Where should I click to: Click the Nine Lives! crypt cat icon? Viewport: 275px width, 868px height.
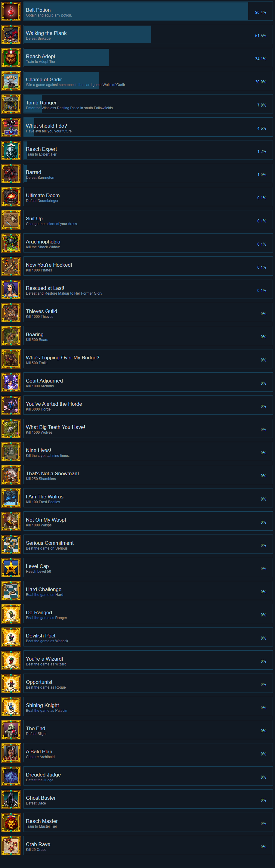11,452
